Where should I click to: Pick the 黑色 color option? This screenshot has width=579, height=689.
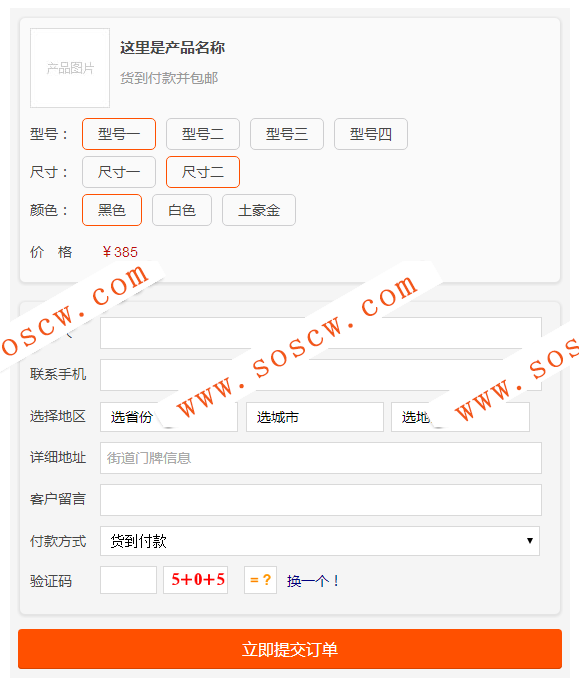tap(112, 210)
